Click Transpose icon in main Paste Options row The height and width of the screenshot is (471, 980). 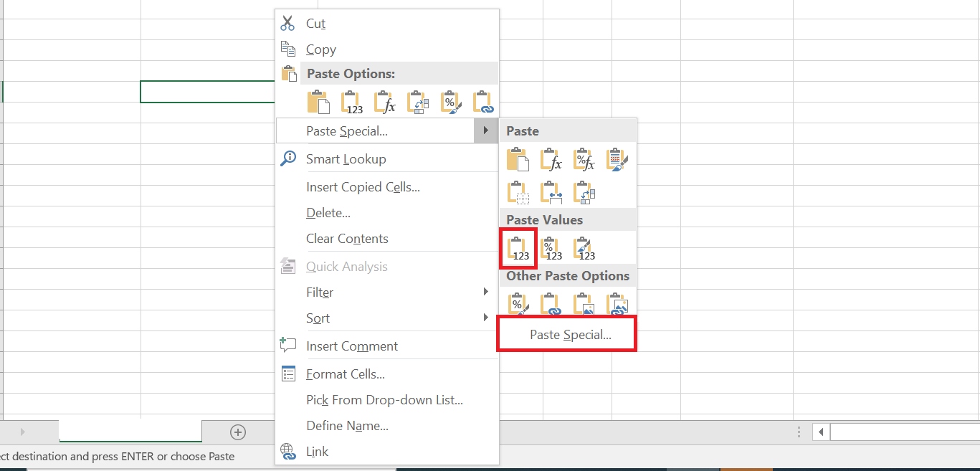(x=417, y=103)
